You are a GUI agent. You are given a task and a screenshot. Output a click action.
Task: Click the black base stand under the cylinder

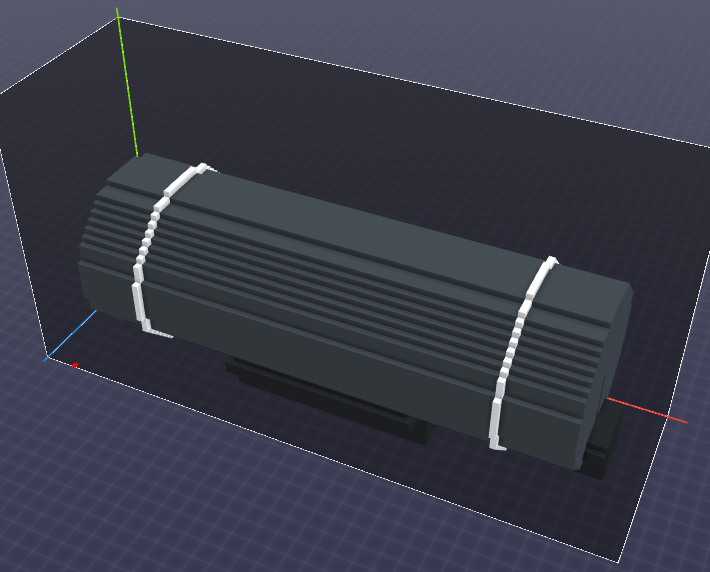[331, 399]
